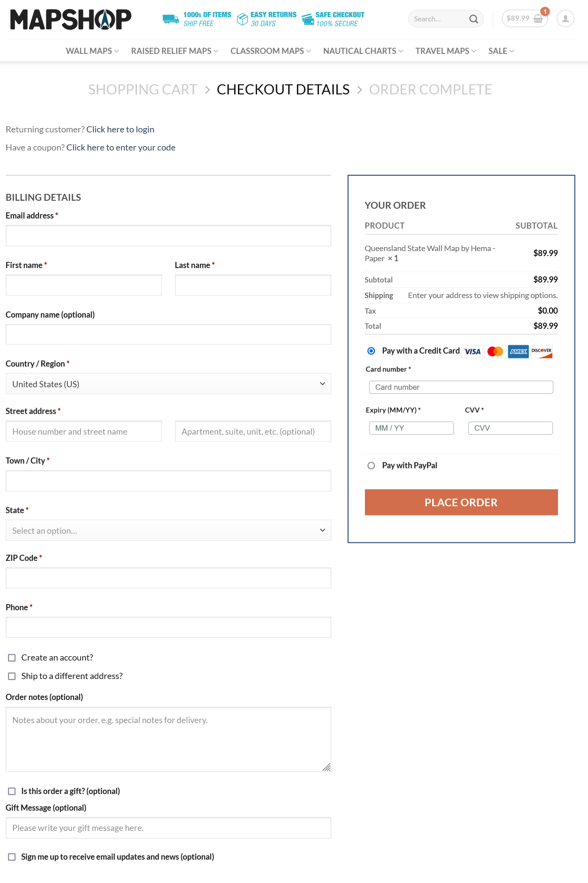Click the free shipping truck icon

171,19
